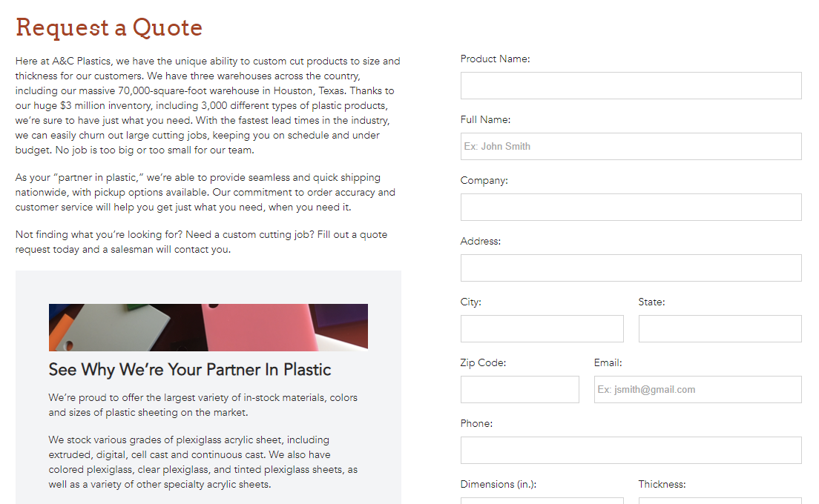Click the "Phone:" field label

476,424
